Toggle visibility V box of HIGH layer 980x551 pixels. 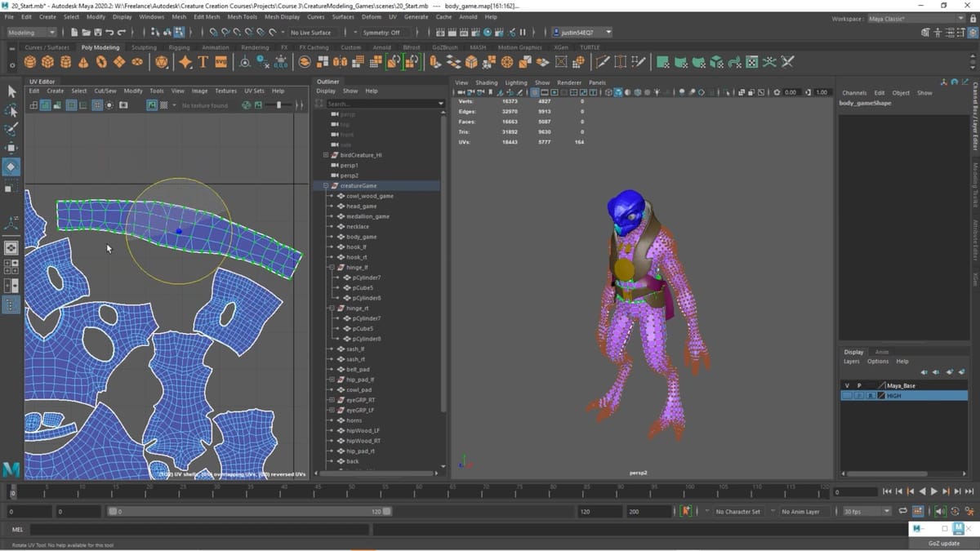click(847, 395)
